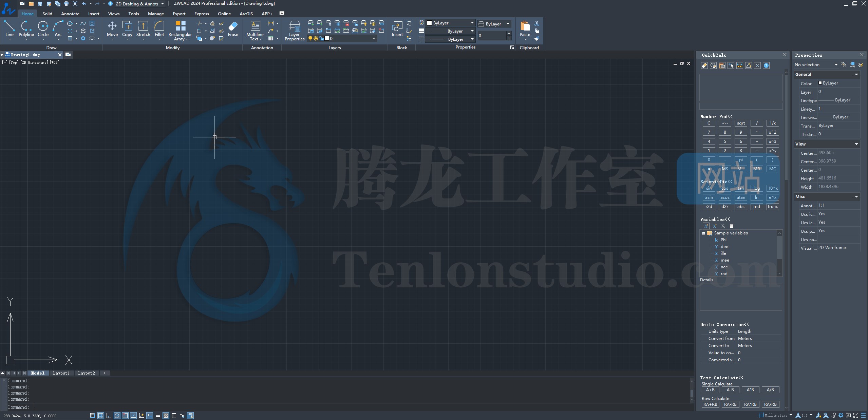Click the MC memory clear button
Image resolution: width=868 pixels, height=420 pixels.
pos(773,169)
